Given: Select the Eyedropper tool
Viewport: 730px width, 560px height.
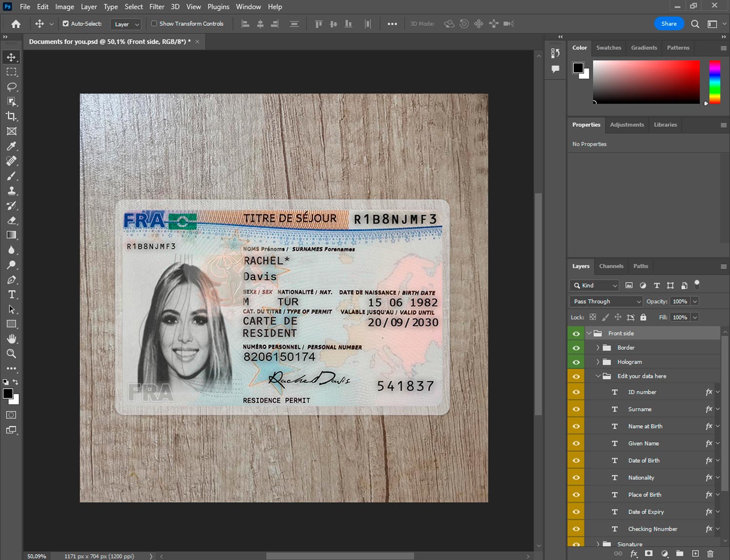Looking at the screenshot, I should [x=11, y=146].
